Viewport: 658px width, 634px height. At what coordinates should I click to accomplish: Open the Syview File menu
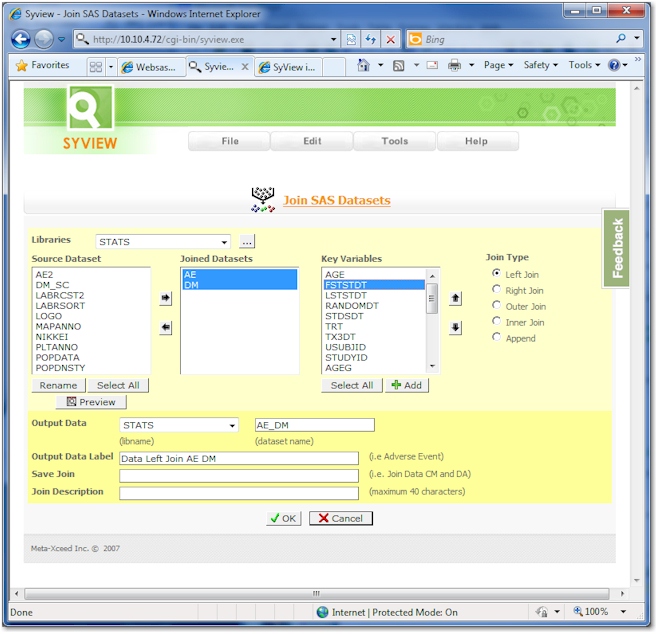click(230, 141)
